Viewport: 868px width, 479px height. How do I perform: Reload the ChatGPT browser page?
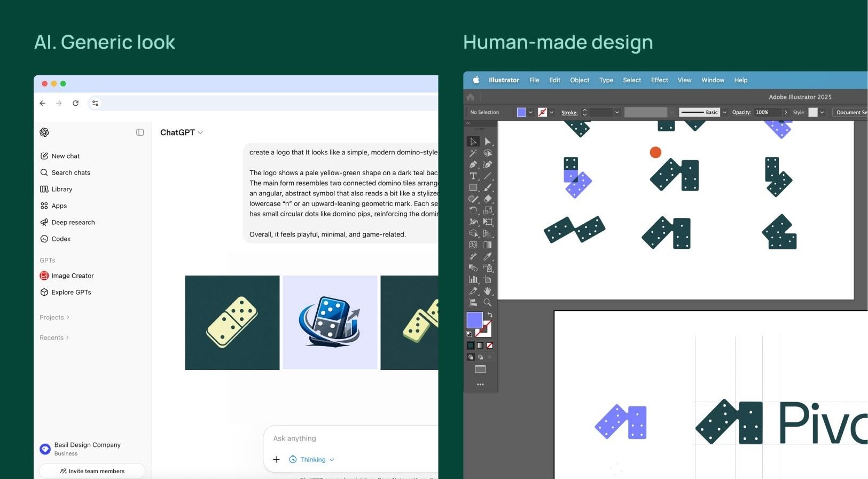(75, 103)
